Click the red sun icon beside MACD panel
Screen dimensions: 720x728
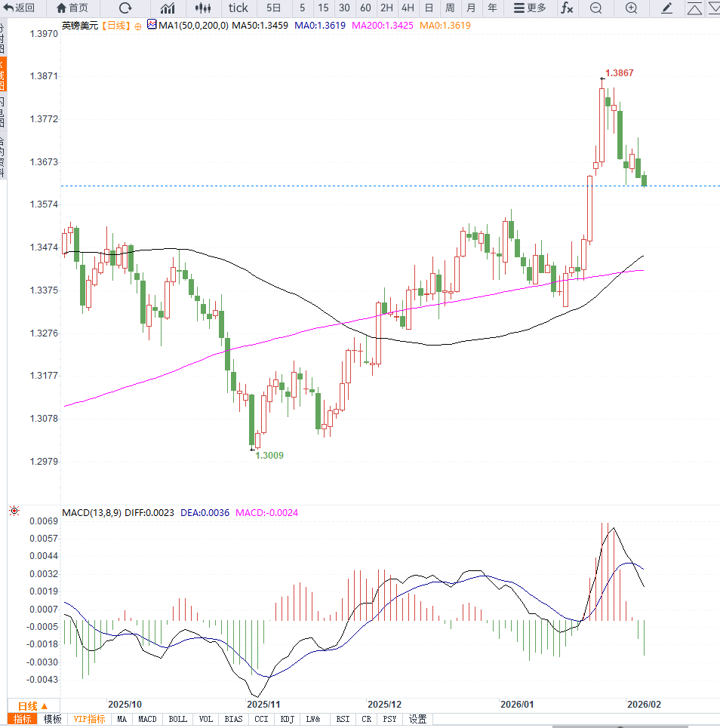coord(14,511)
